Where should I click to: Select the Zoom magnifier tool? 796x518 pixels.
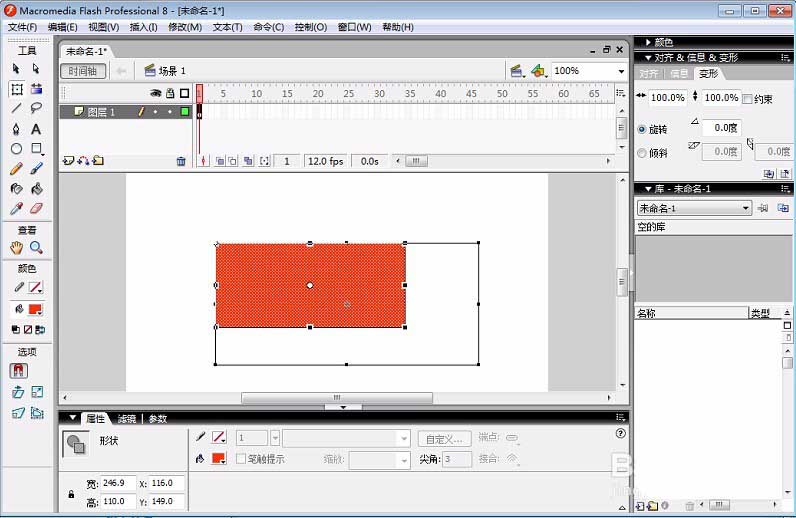(x=36, y=248)
